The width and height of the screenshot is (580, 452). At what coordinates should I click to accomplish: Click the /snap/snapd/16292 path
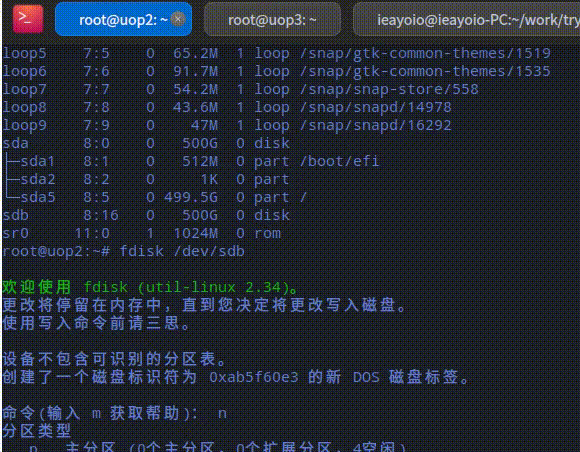tap(375, 125)
